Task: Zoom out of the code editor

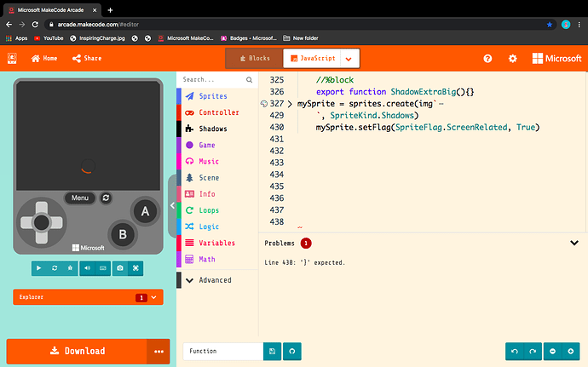Action: 553,351
